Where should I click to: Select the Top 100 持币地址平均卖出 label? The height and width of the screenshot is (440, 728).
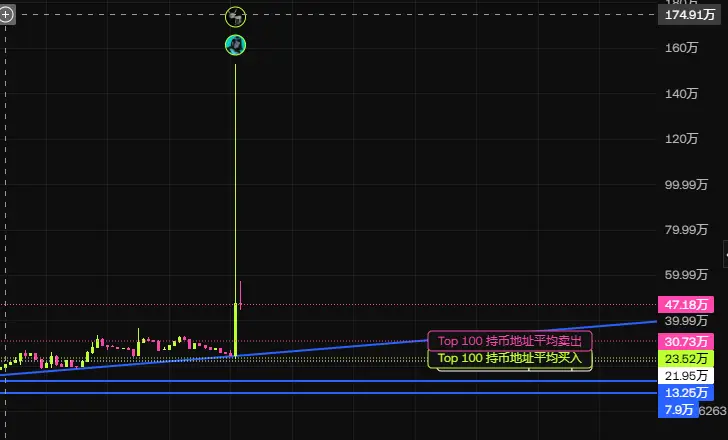point(510,341)
